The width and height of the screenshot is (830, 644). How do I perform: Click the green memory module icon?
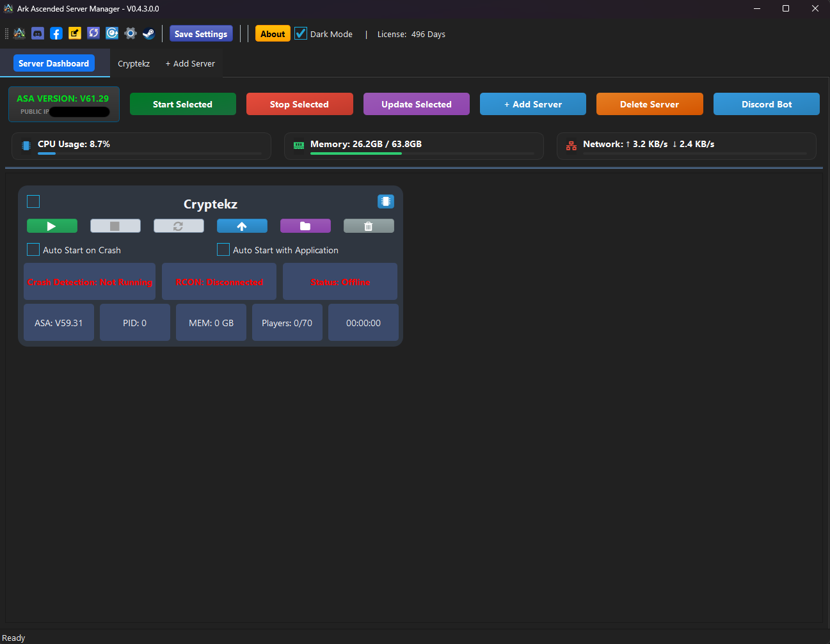click(x=299, y=146)
